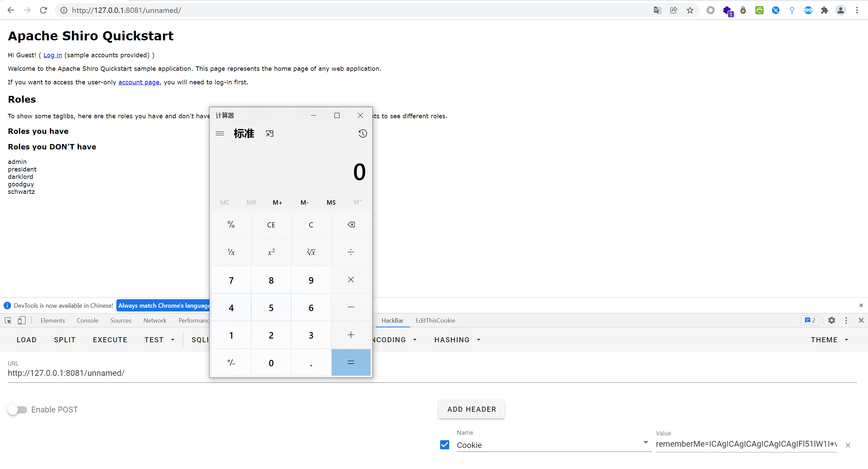Screen dimensions: 868x469
Task: Open the Network tab in DevTools
Action: (x=155, y=320)
